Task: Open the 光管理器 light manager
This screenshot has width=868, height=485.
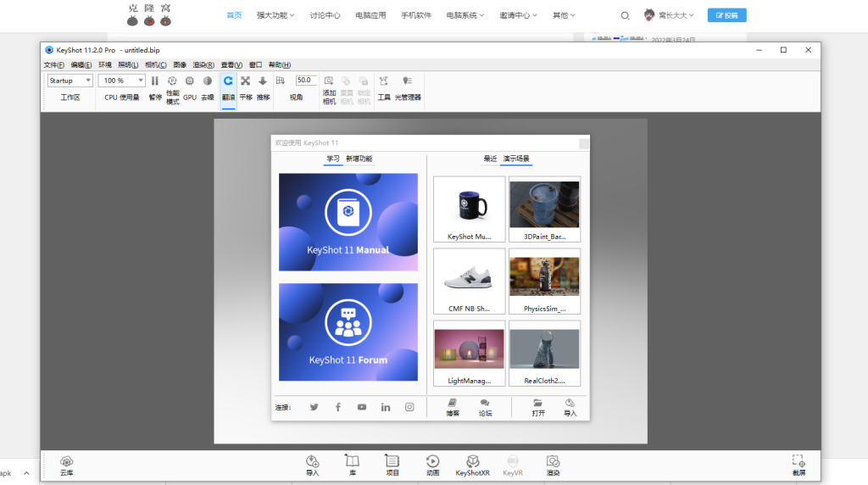Action: pos(408,88)
